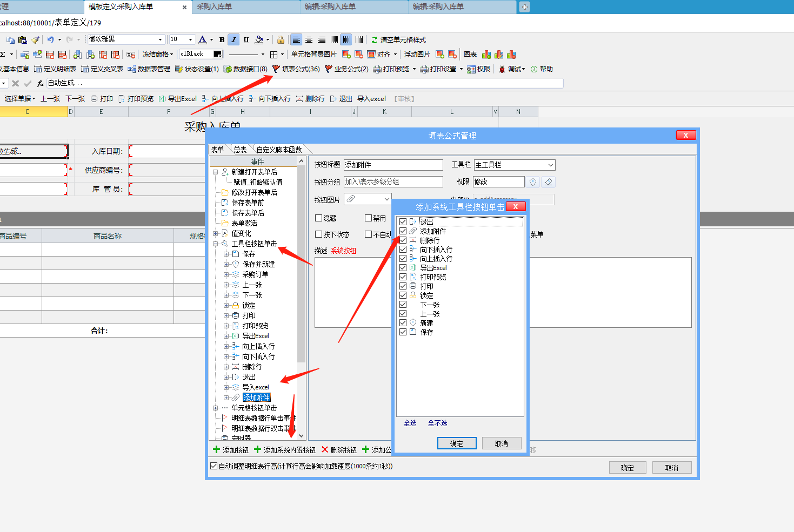The width and height of the screenshot is (794, 532).
Task: Click the formula bar cancel X icon
Action: click(x=15, y=83)
